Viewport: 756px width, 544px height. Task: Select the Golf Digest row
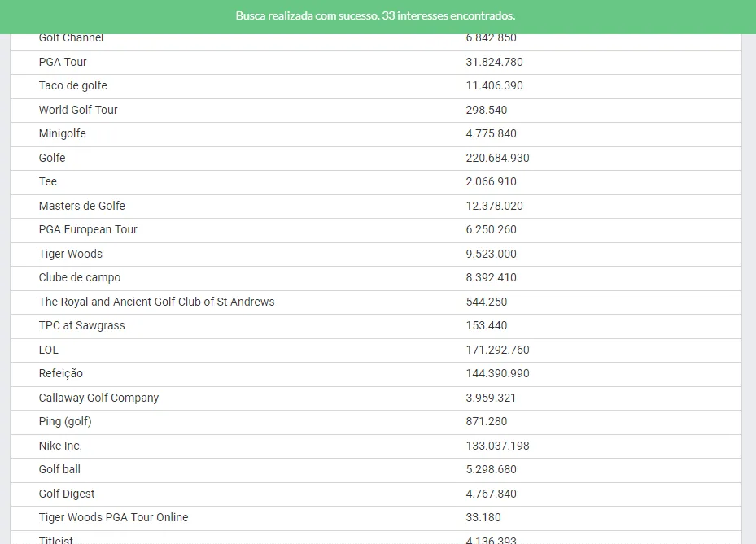tap(67, 494)
